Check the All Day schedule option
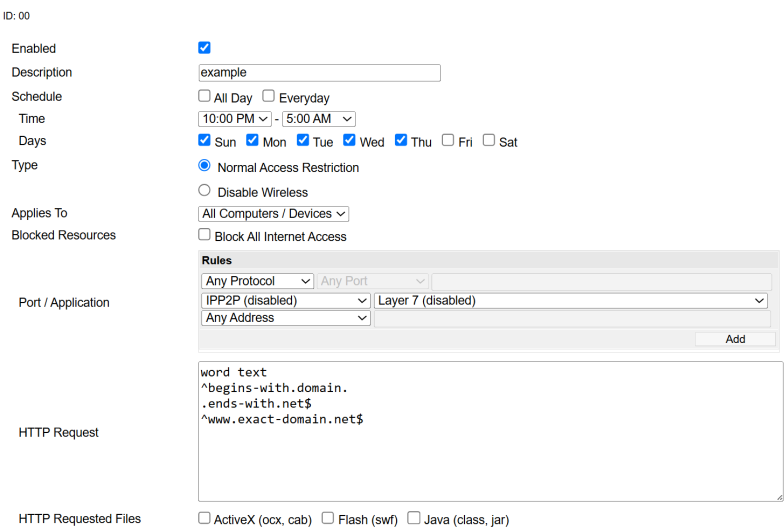Image resolution: width=784 pixels, height=529 pixels. 205,97
